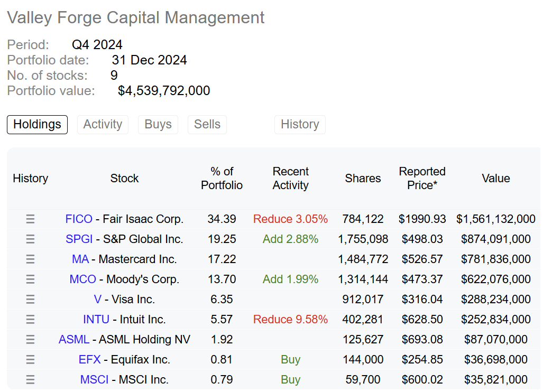Open history icon for ASML row
The width and height of the screenshot is (543, 392).
click(x=30, y=339)
